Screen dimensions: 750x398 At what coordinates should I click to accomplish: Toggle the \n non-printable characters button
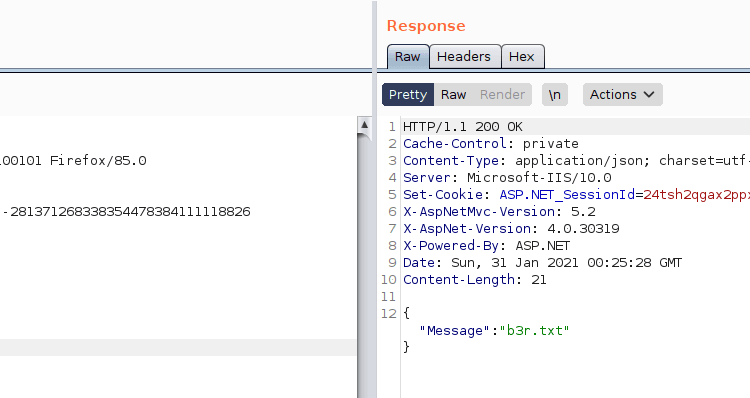pyautogui.click(x=555, y=95)
